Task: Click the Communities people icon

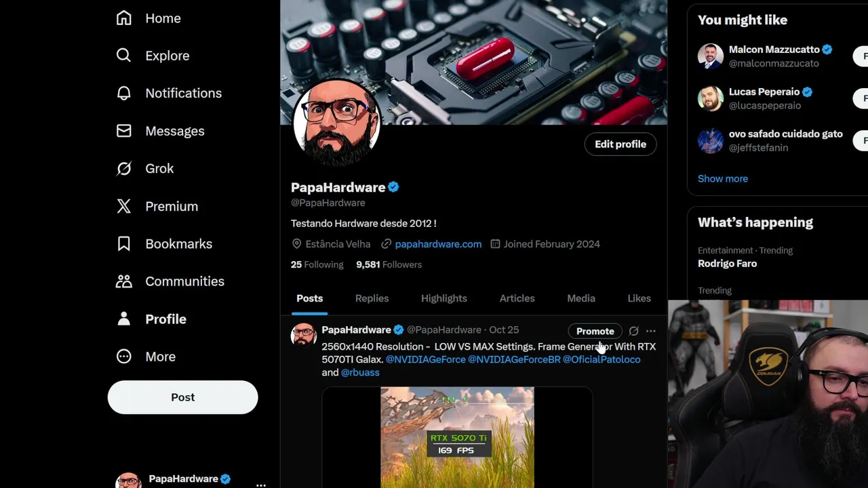Action: coord(123,281)
